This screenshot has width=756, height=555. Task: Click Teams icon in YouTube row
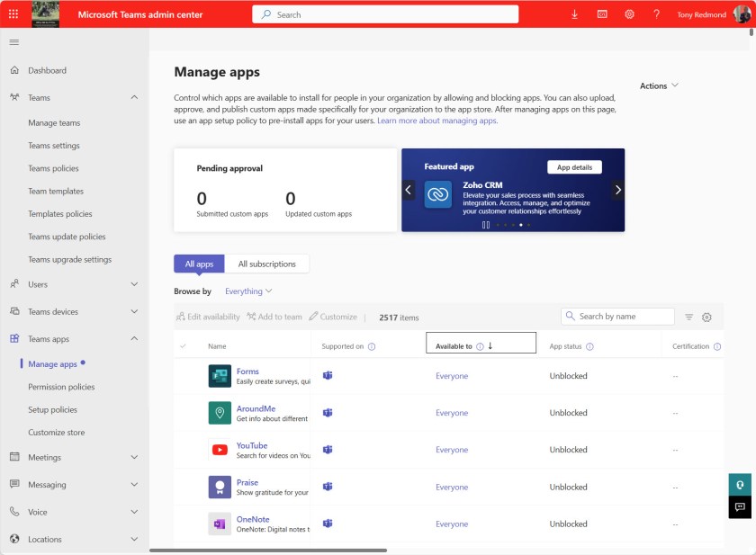coord(328,450)
